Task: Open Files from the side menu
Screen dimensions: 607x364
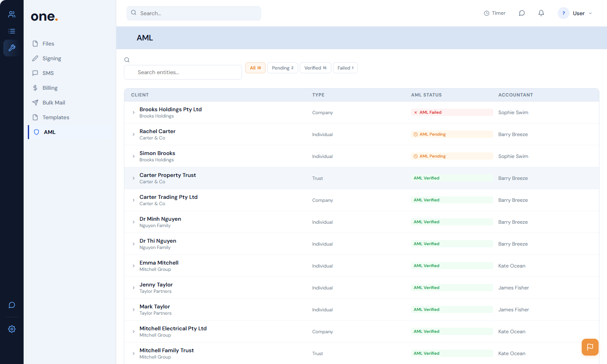Action: [x=70, y=43]
